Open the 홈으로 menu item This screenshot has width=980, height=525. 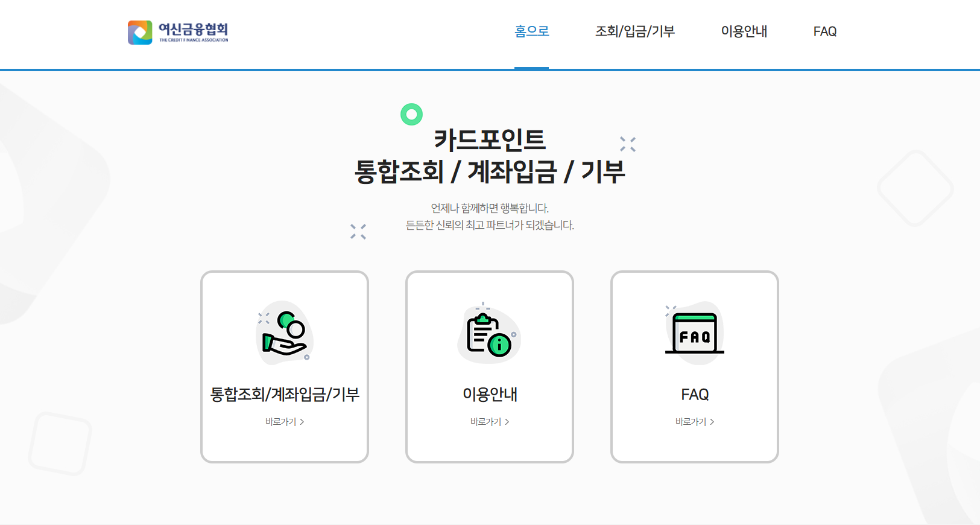[531, 31]
